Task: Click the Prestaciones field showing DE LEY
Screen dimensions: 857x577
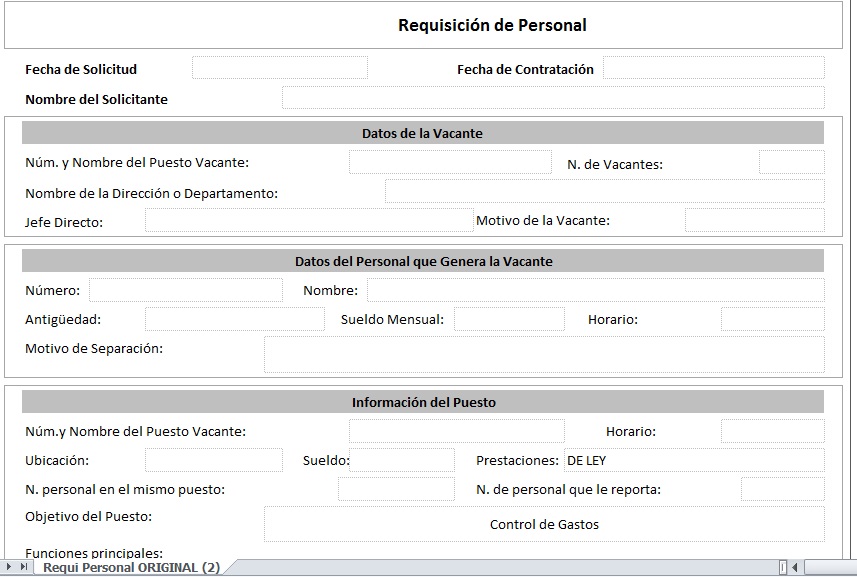Action: tap(694, 460)
